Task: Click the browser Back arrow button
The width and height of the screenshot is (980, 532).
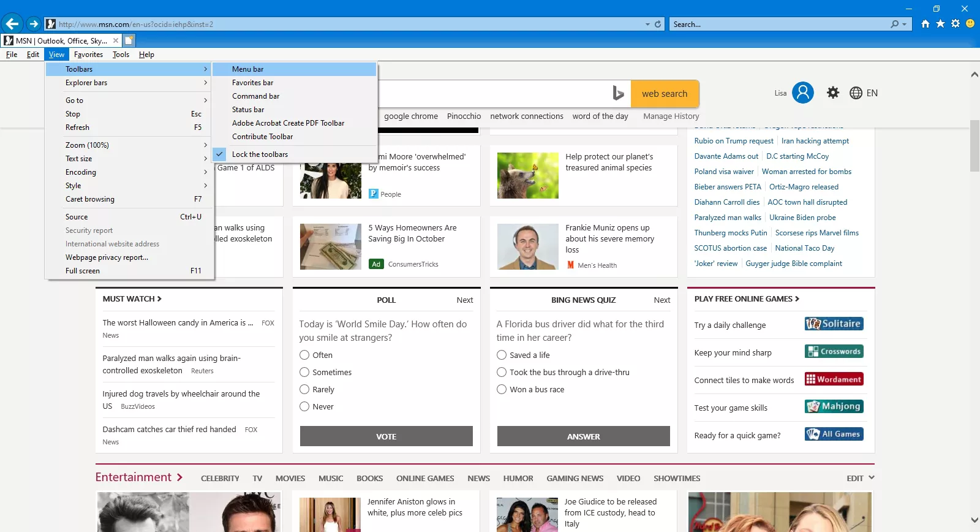Action: [12, 24]
